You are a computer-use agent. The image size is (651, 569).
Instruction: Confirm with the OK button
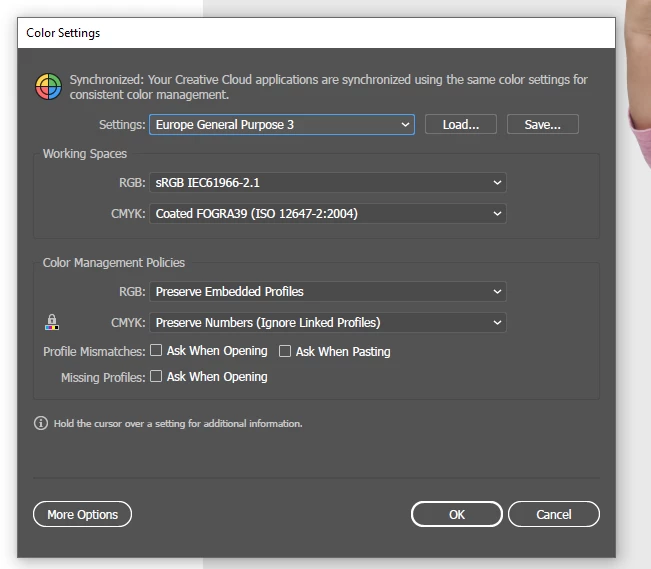pyautogui.click(x=457, y=514)
